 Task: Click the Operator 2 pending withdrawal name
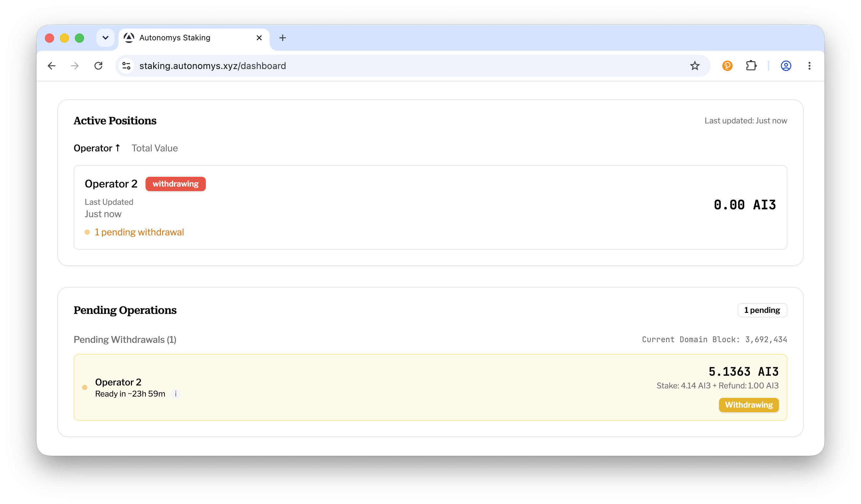[118, 382]
